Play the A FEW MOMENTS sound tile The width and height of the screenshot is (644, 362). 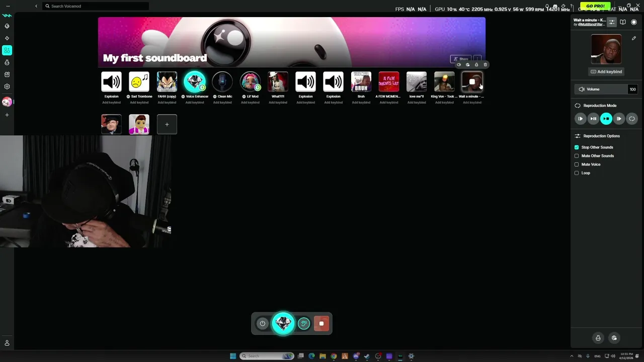pyautogui.click(x=388, y=82)
